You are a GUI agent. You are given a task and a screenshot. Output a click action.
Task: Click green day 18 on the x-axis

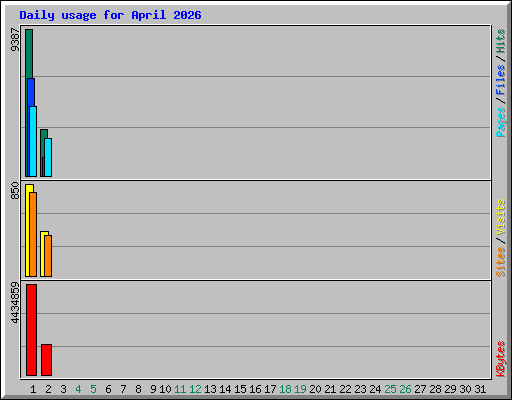[285, 389]
